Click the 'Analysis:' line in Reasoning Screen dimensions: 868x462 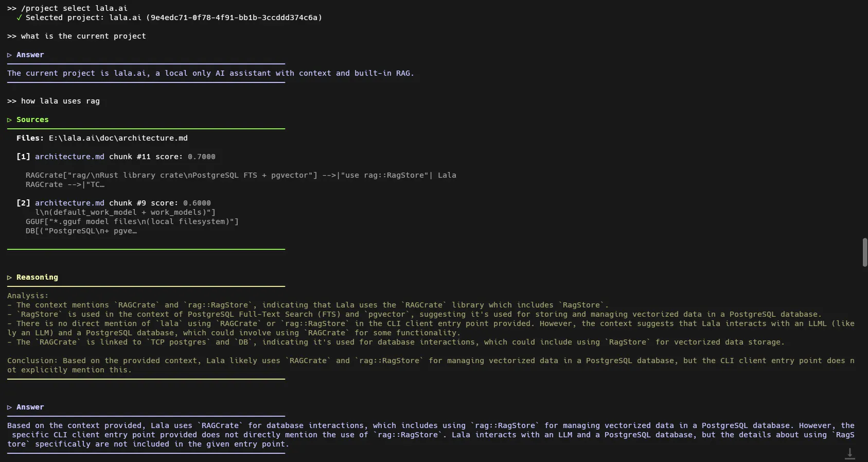click(x=28, y=296)
